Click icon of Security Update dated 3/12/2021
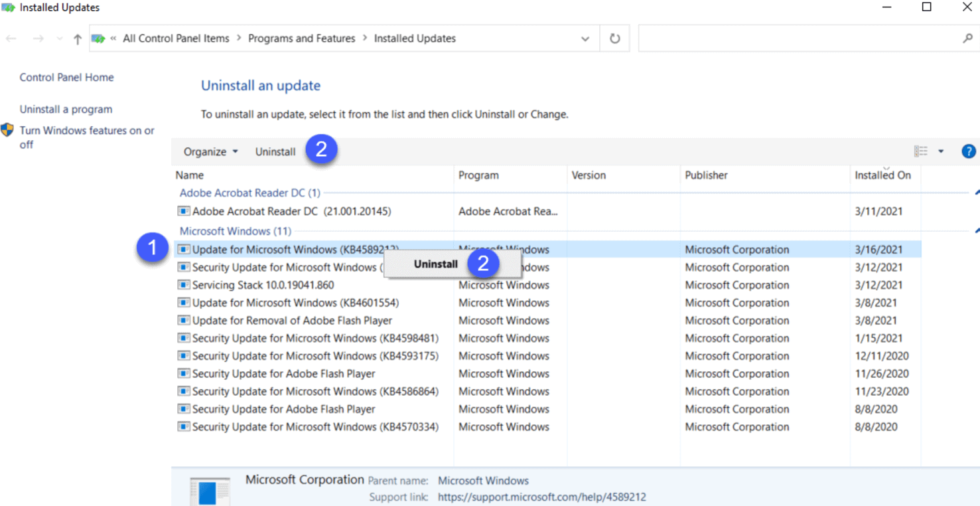This screenshot has width=980, height=506. pyautogui.click(x=184, y=267)
